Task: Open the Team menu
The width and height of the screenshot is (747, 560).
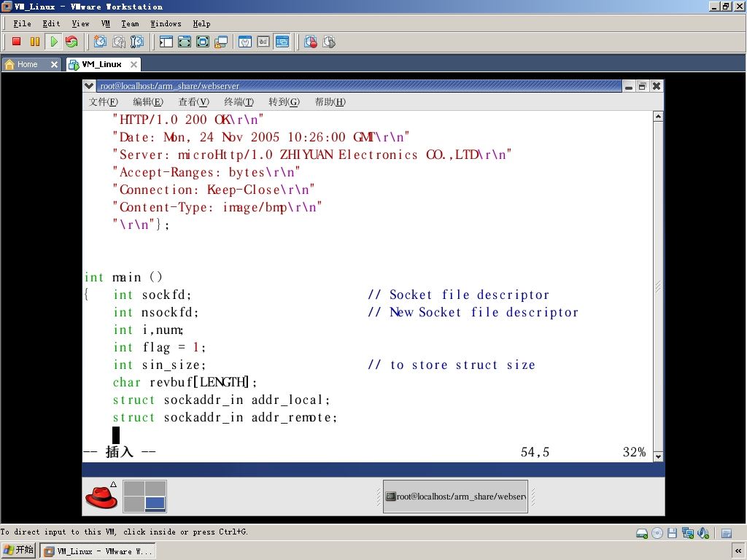Action: click(130, 23)
